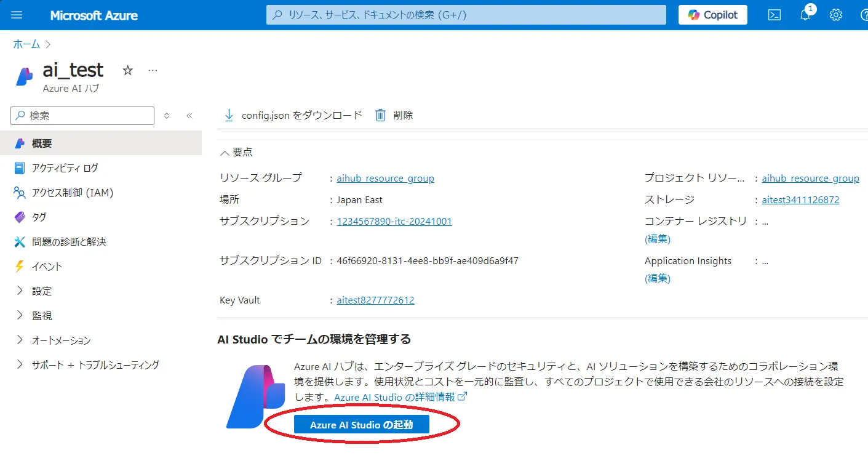Expand the オートメーション section
The image size is (868, 458).
pyautogui.click(x=20, y=340)
